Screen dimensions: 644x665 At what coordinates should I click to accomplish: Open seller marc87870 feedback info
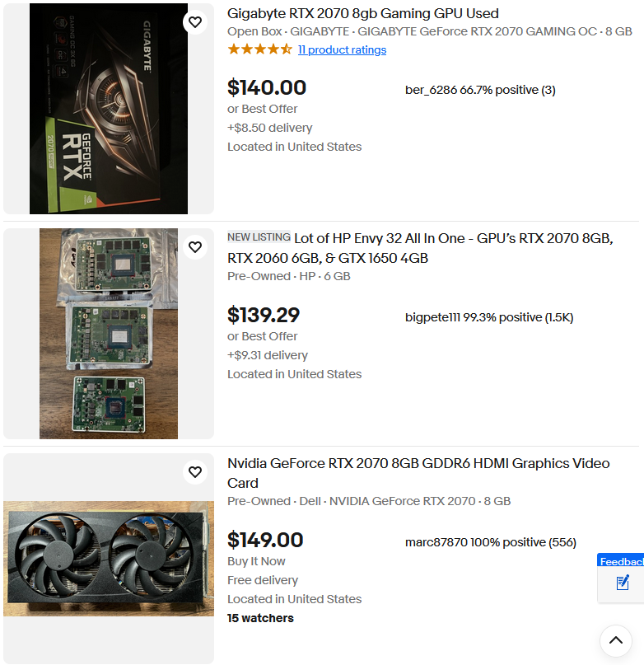tap(491, 542)
